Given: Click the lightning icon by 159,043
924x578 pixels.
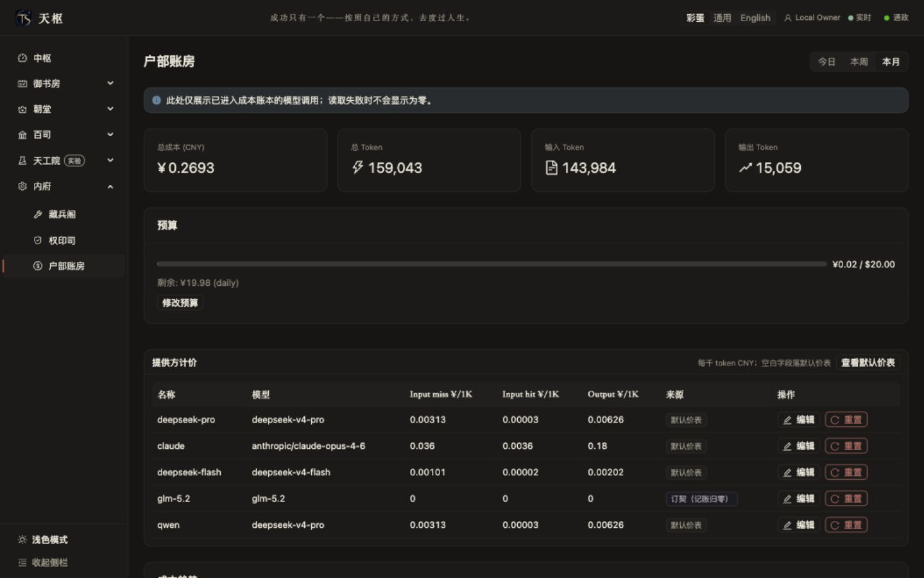Looking at the screenshot, I should [x=357, y=168].
